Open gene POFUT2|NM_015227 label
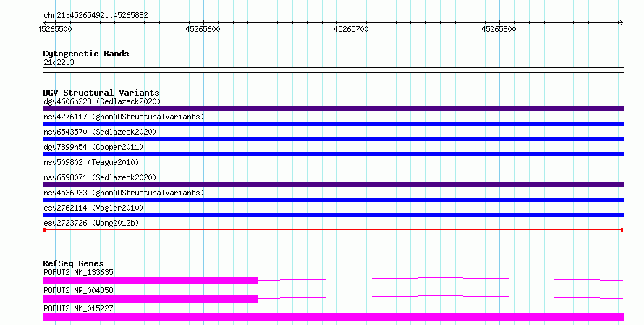Image resolution: width=644 pixels, height=325 pixels. 78,308
